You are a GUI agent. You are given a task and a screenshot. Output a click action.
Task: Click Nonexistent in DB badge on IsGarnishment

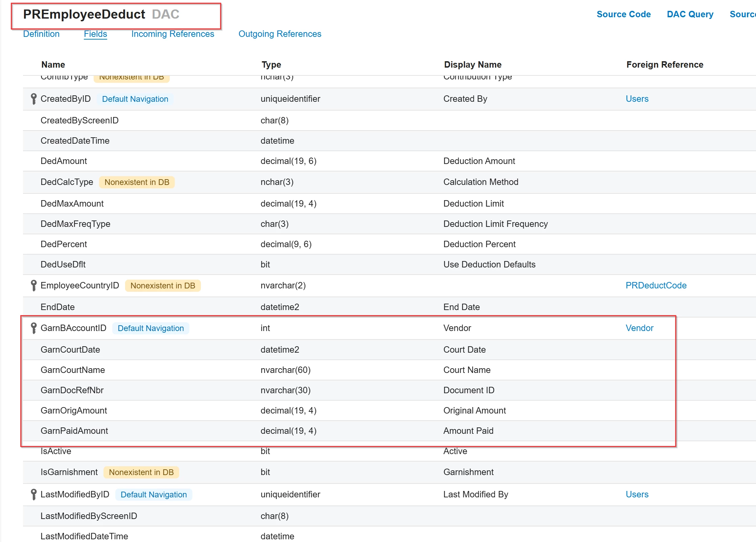[x=141, y=472]
